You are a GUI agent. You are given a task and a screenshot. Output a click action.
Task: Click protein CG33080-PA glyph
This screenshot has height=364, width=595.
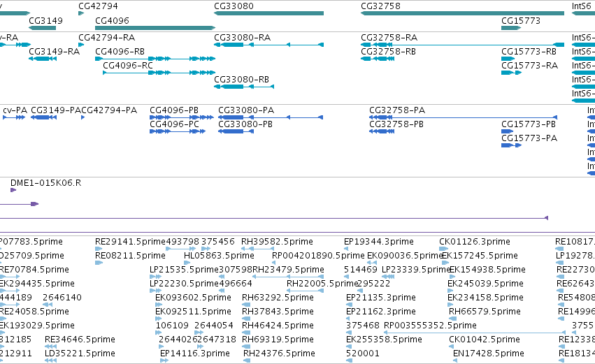coord(271,117)
